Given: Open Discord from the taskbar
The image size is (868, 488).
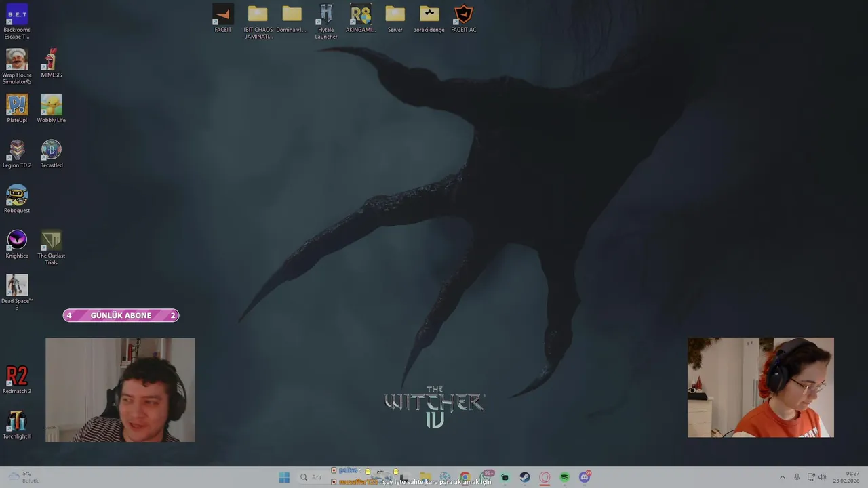Looking at the screenshot, I should coord(585,477).
